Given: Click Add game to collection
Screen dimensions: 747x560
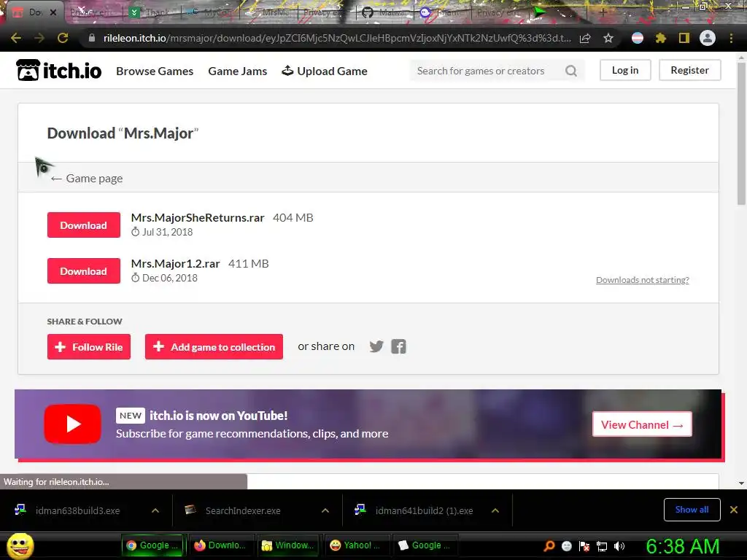Looking at the screenshot, I should click(214, 346).
